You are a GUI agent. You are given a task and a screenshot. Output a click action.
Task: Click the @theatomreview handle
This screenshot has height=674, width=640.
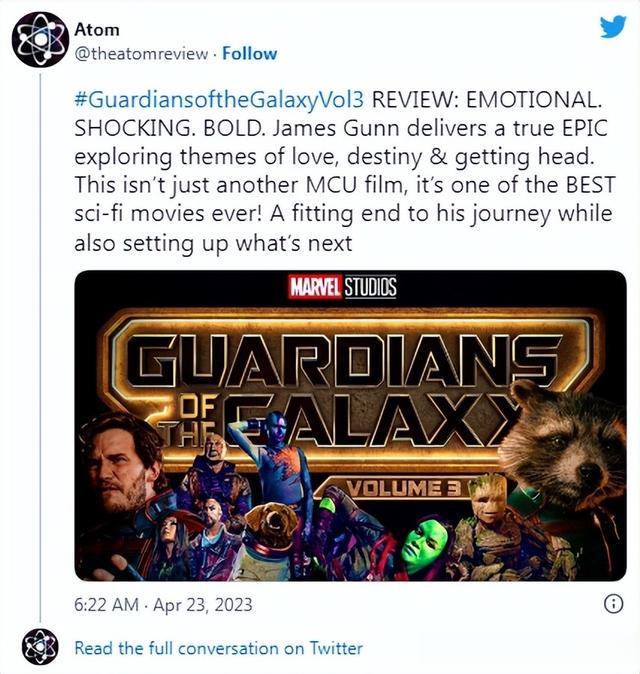[141, 54]
